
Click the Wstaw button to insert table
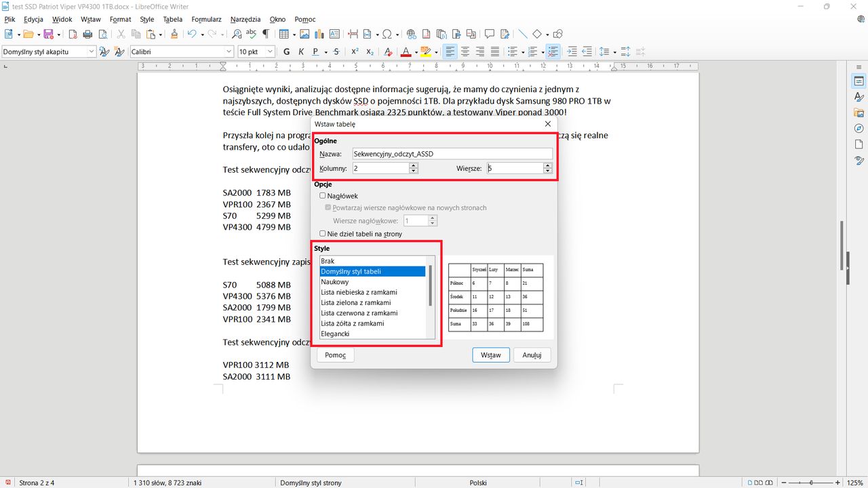click(490, 354)
